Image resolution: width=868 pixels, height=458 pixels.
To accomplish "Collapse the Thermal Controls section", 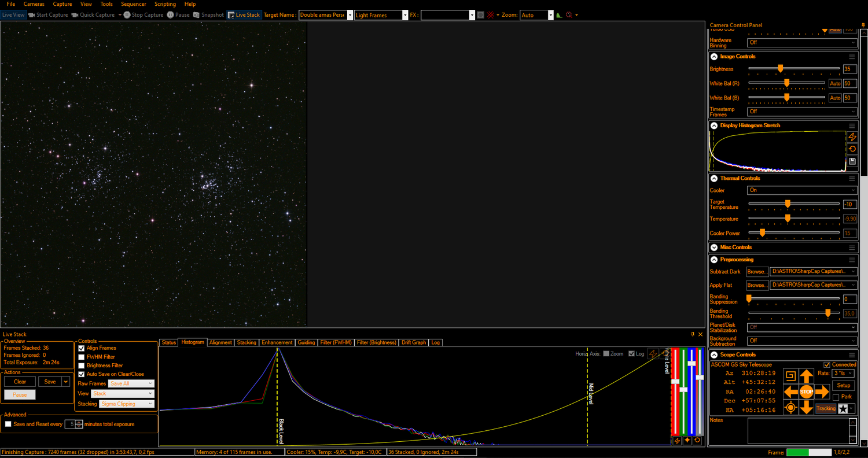I will (714, 178).
